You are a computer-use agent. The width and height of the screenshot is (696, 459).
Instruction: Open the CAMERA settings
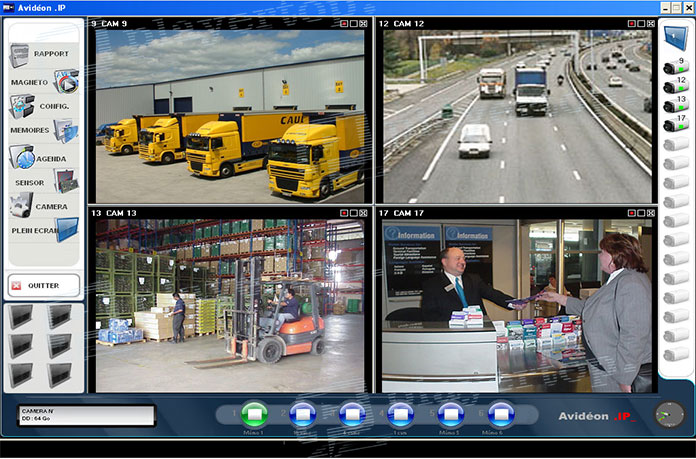43,206
